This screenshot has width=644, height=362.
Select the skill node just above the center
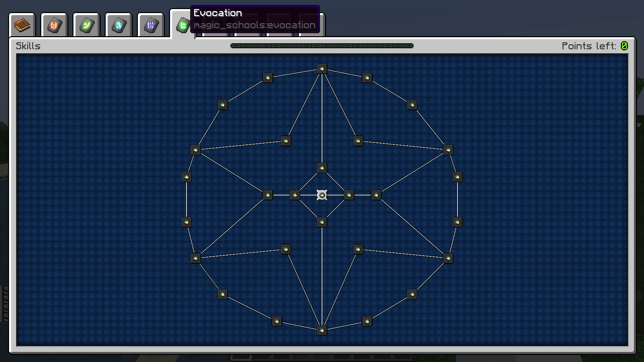tap(321, 168)
